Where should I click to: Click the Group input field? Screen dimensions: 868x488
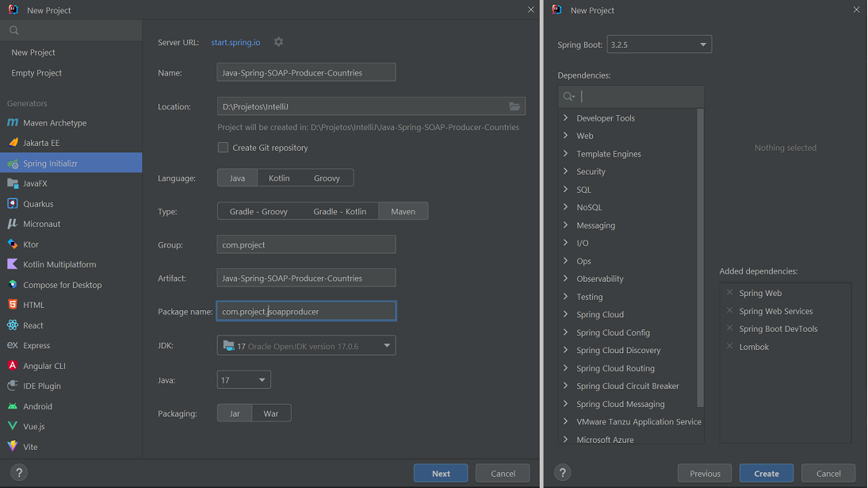tap(306, 244)
